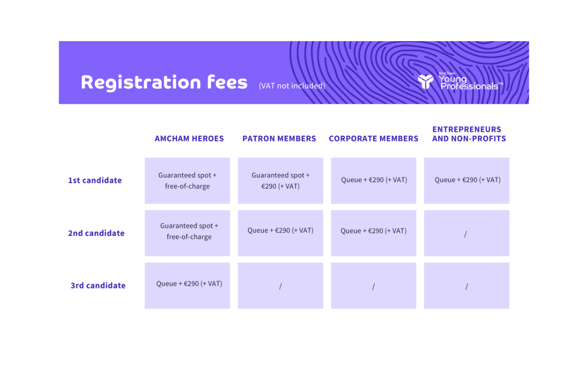Select the AMCHAM HEROES column header

pos(189,139)
